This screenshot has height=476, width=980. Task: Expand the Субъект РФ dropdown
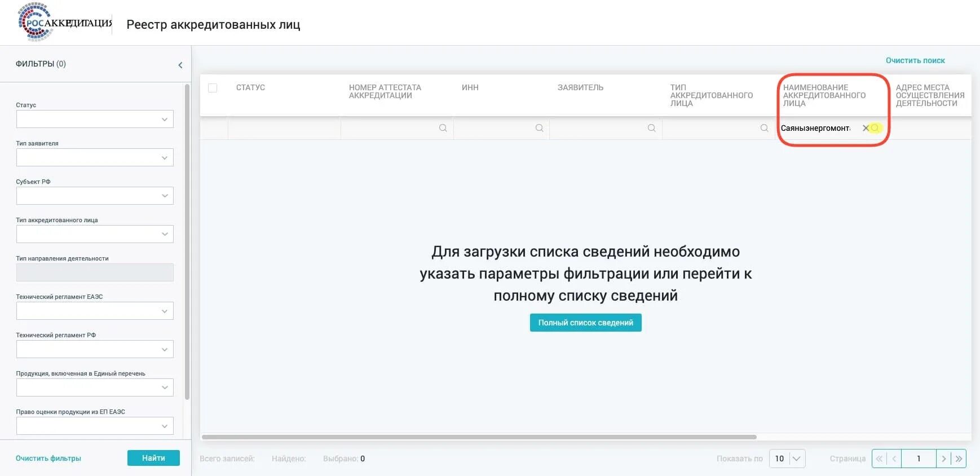[95, 196]
